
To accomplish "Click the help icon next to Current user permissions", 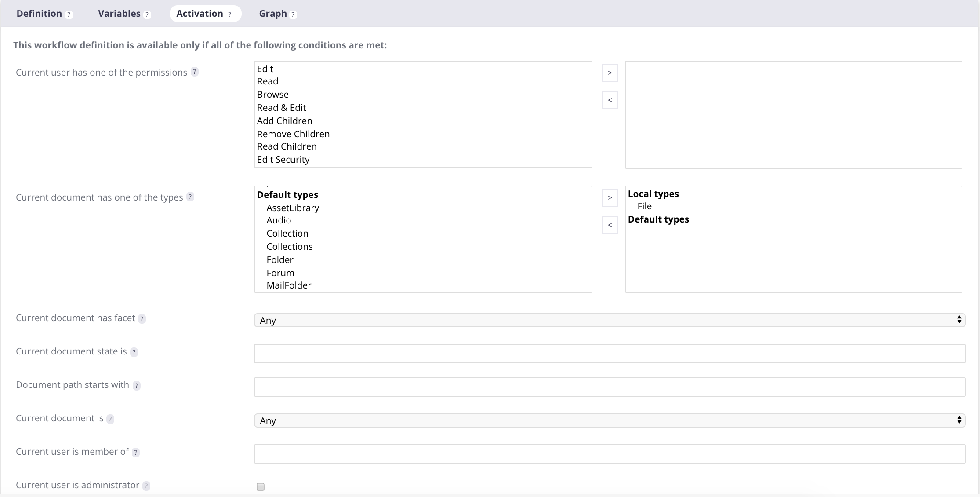I will (x=196, y=72).
